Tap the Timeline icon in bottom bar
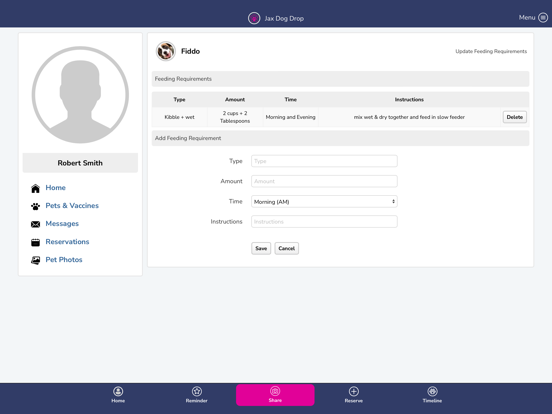 432,391
